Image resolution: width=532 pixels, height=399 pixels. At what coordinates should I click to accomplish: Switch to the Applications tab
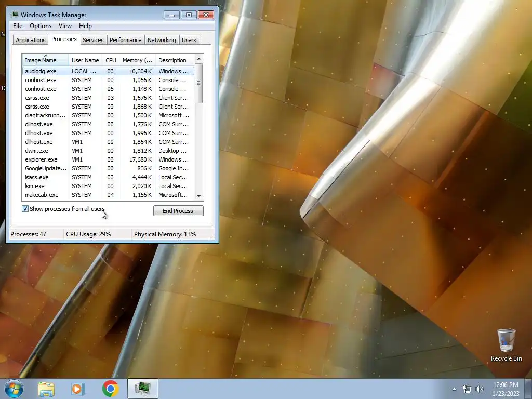[31, 40]
